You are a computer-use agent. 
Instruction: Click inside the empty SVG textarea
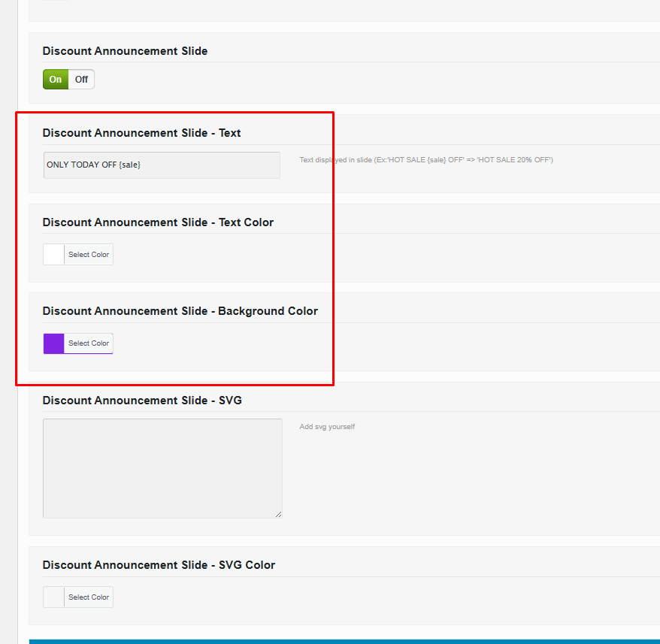tap(162, 467)
